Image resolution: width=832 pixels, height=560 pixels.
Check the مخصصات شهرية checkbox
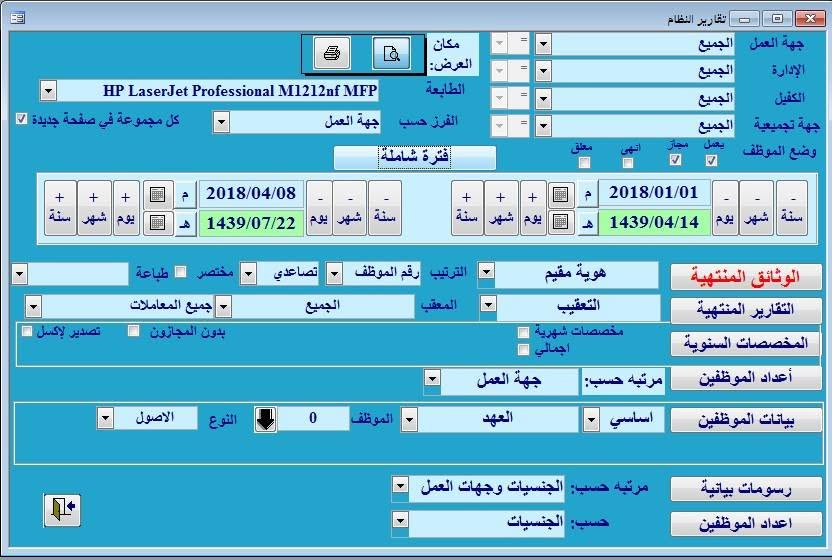click(x=523, y=332)
